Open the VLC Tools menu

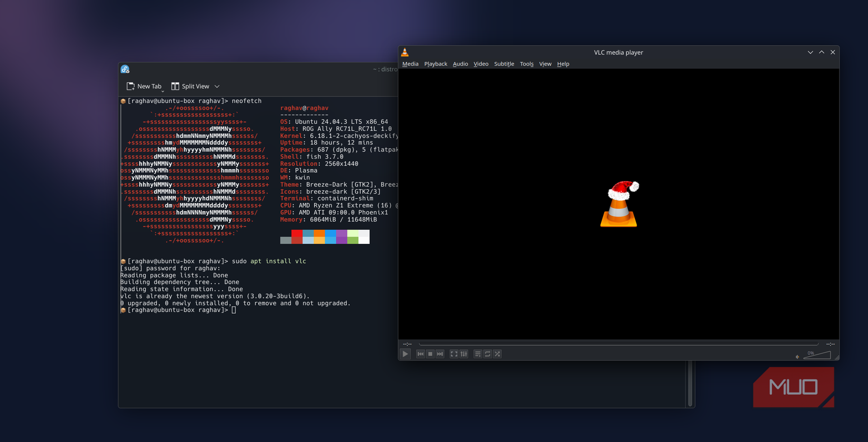pos(527,64)
